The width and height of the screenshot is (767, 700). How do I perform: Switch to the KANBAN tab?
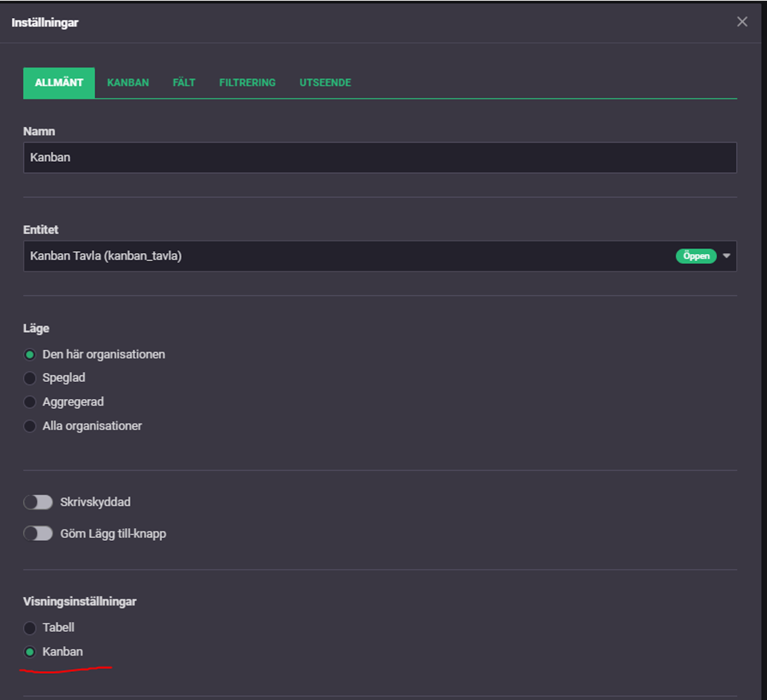128,83
